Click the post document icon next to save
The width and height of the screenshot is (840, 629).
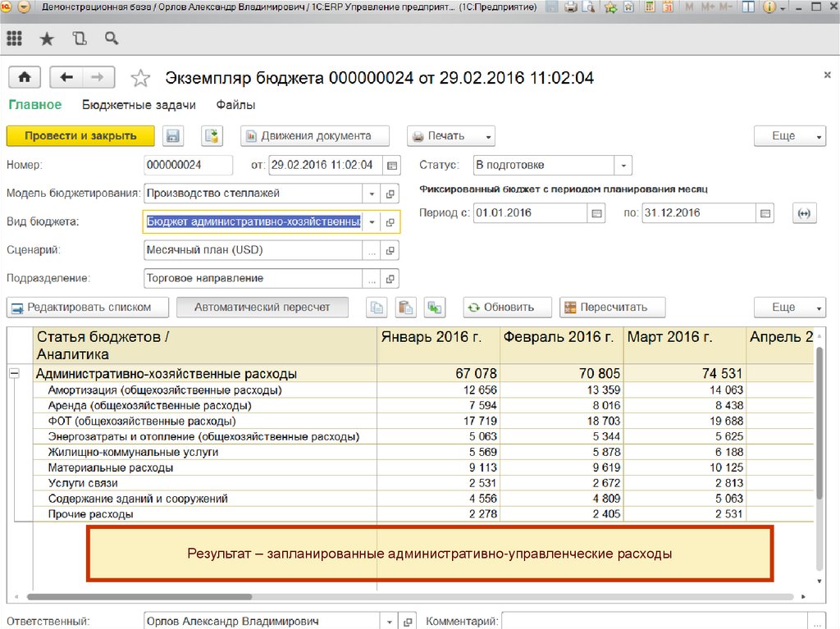212,136
